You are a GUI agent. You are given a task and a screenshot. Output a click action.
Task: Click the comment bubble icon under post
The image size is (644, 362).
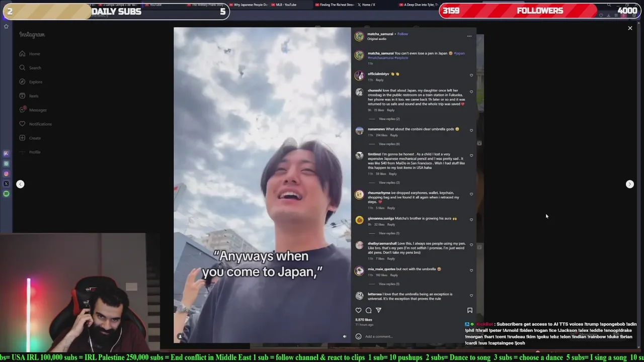click(368, 310)
